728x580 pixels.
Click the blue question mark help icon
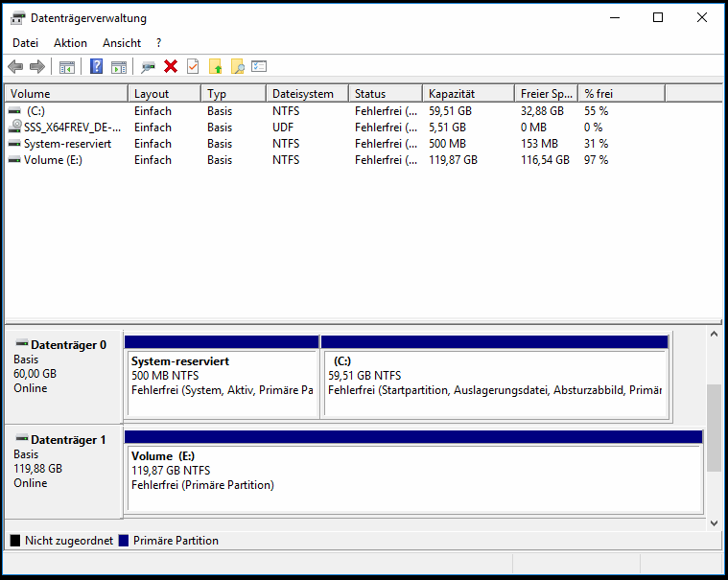pos(97,66)
